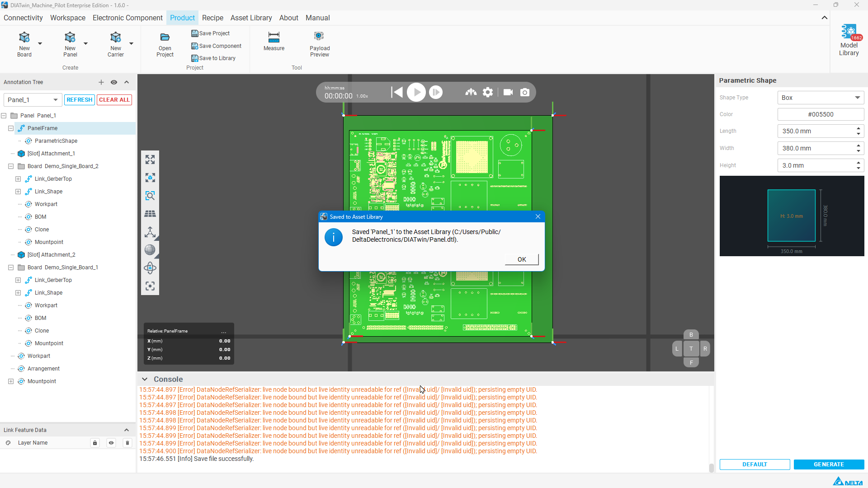Open playback settings gear
The height and width of the screenshot is (488, 868).
pos(488,92)
